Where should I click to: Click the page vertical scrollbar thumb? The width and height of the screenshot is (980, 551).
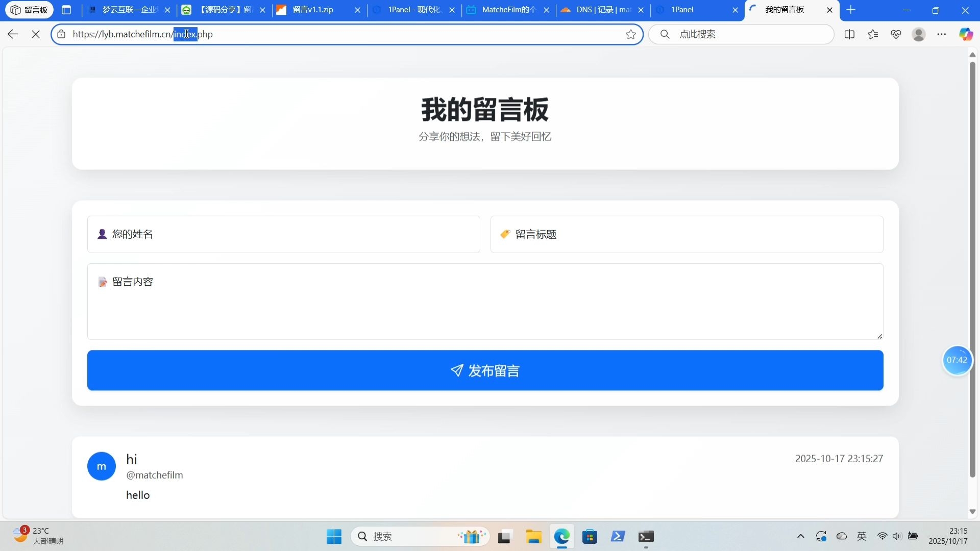972,269
